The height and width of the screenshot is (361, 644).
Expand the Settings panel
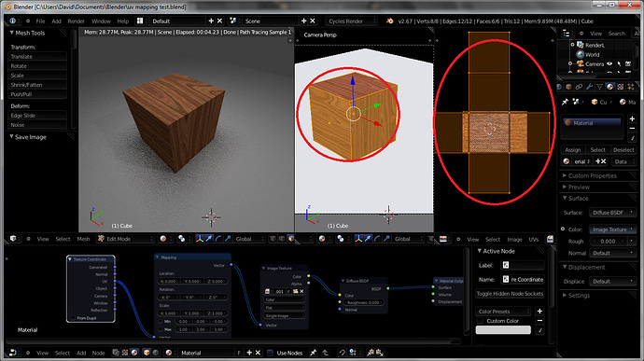coord(565,296)
